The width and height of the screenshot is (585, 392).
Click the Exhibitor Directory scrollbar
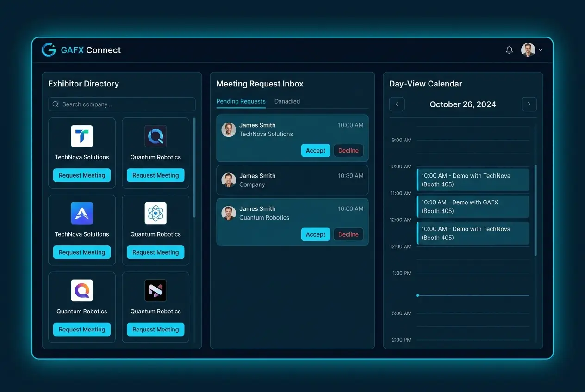(194, 167)
